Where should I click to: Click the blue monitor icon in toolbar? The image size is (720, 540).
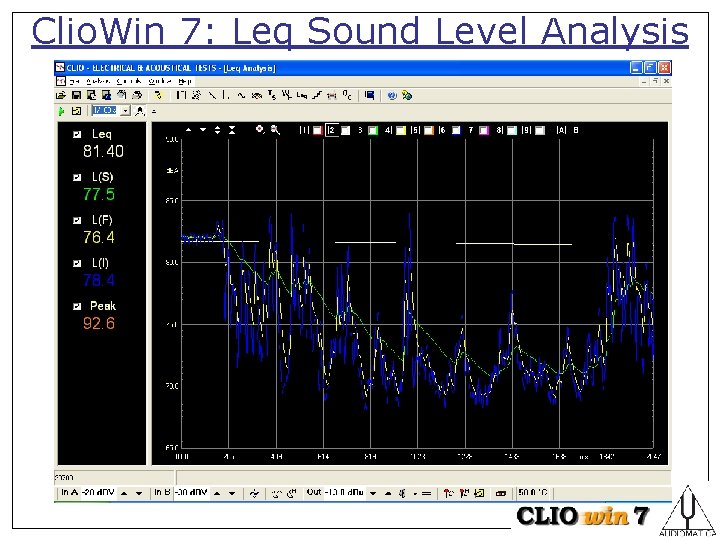click(x=369, y=96)
